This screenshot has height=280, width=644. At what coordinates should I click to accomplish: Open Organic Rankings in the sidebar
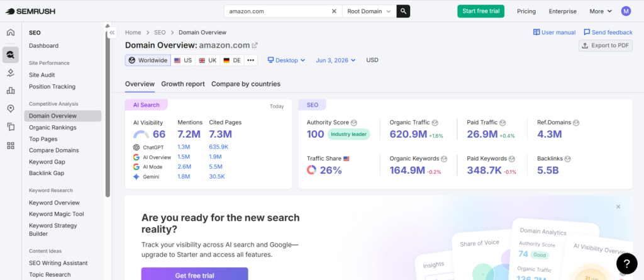(x=53, y=128)
